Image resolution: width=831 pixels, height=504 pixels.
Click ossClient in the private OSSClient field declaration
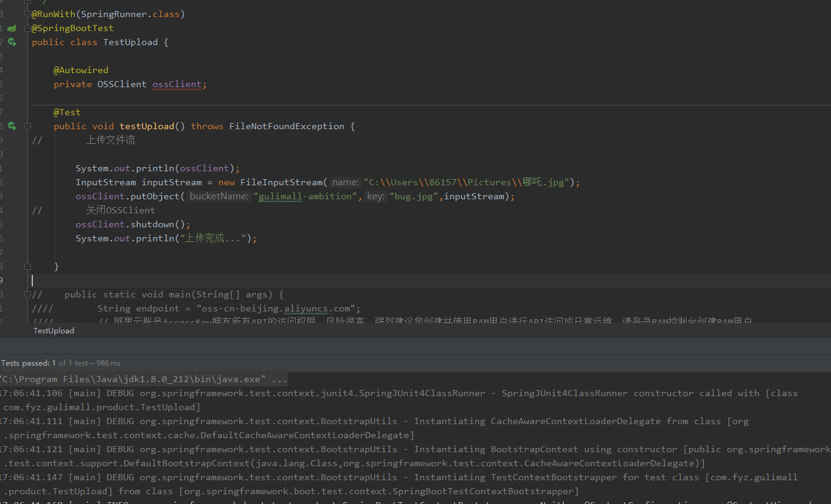coord(178,84)
